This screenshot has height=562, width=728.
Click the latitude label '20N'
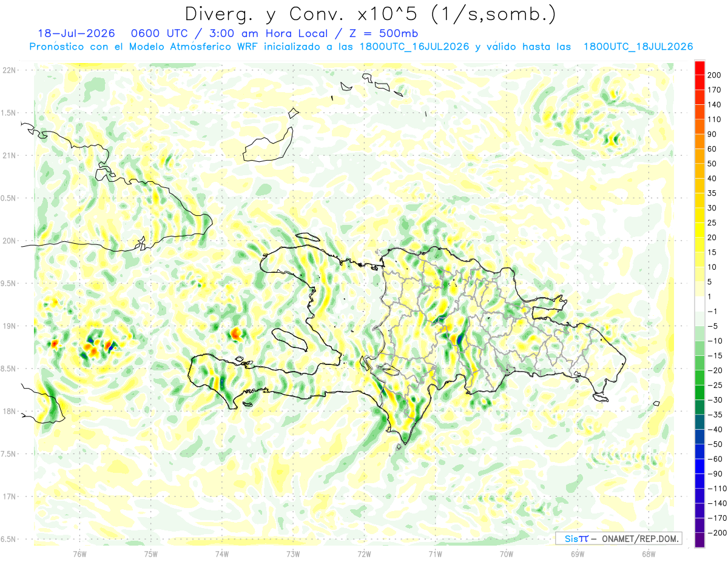click(x=9, y=241)
